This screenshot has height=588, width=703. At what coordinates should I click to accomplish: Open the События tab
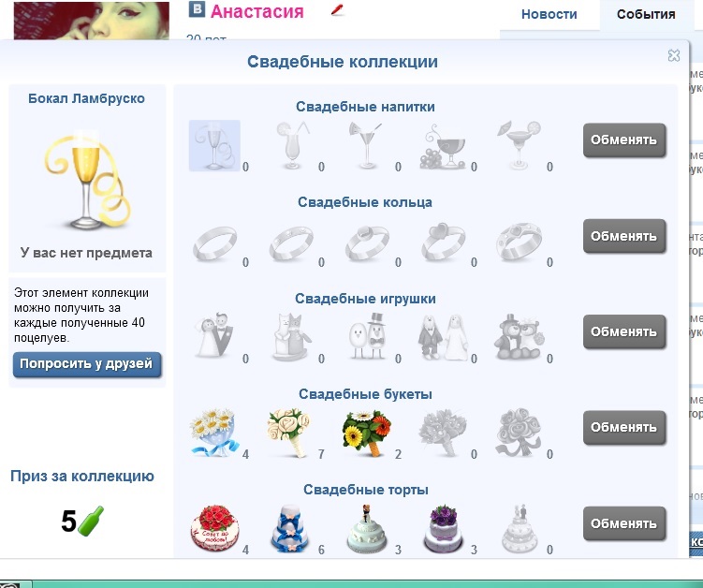click(646, 14)
